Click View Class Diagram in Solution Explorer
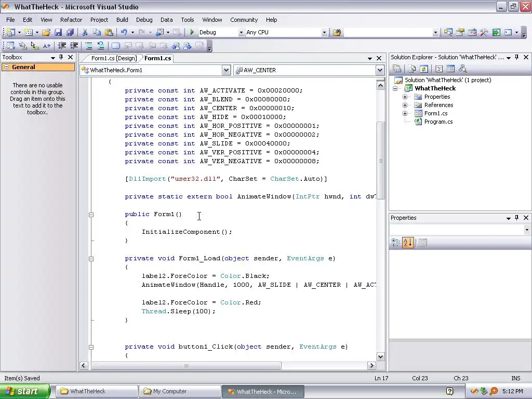Screen dimensions: 532x399 coord(462,69)
